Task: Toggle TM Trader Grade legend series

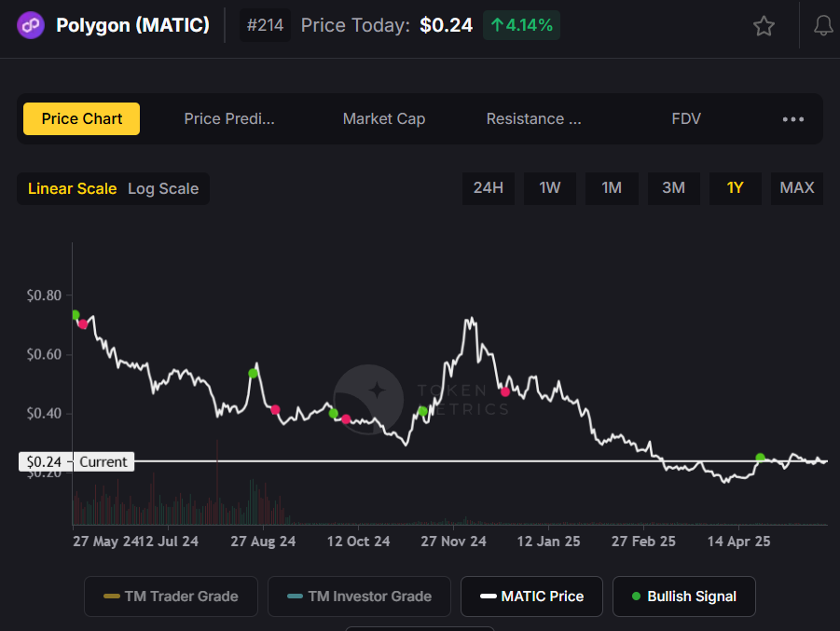Action: pyautogui.click(x=171, y=597)
